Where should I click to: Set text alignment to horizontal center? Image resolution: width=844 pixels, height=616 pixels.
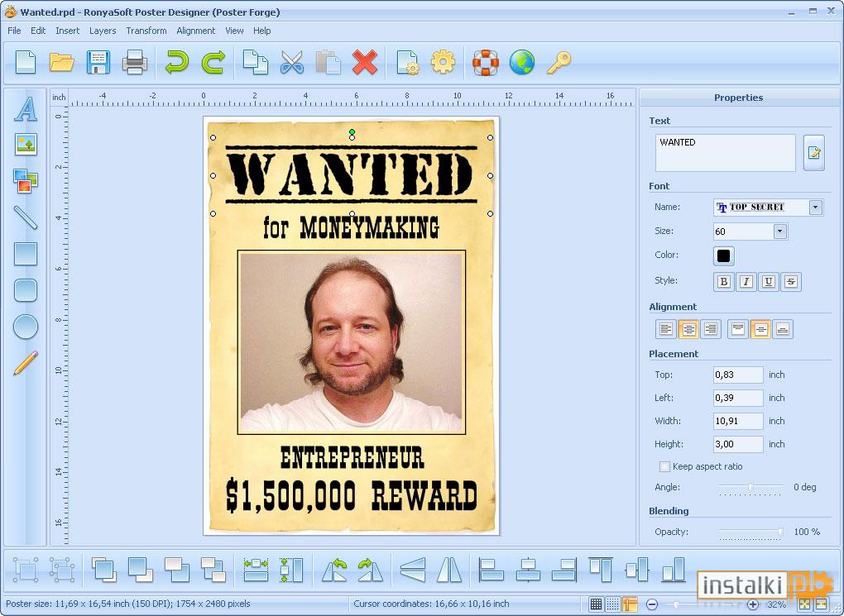[688, 329]
